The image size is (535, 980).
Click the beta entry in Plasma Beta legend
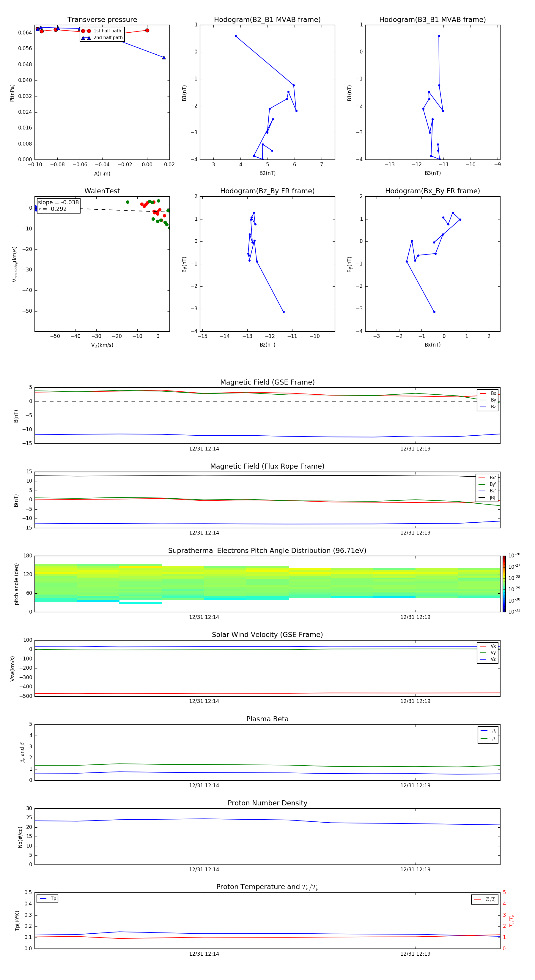(x=488, y=739)
